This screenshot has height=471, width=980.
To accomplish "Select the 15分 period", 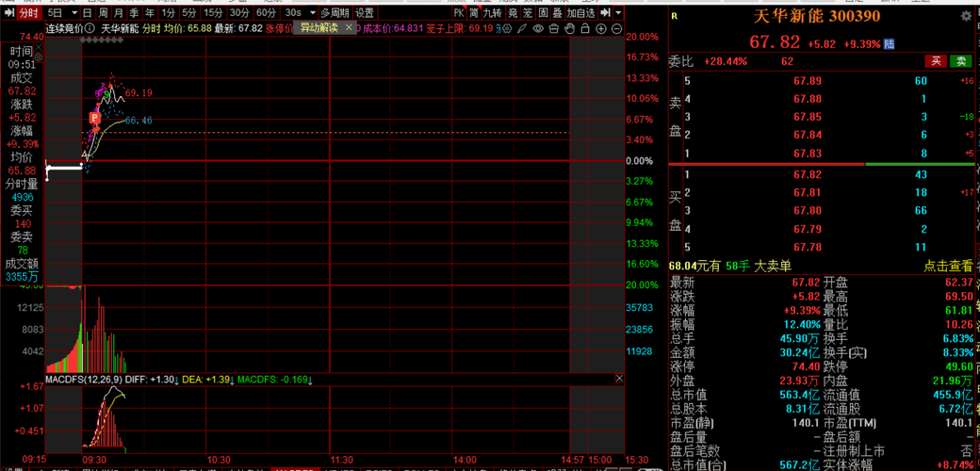I will pos(213,13).
